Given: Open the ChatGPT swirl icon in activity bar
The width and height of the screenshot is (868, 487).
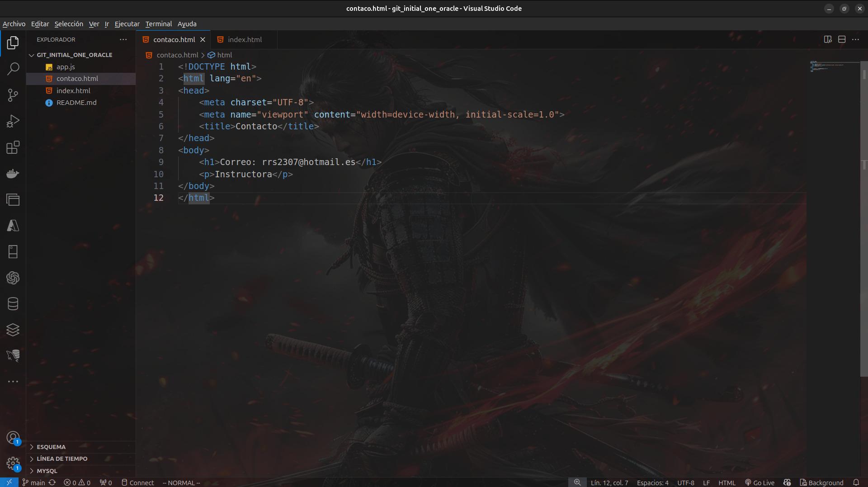Looking at the screenshot, I should tap(13, 278).
